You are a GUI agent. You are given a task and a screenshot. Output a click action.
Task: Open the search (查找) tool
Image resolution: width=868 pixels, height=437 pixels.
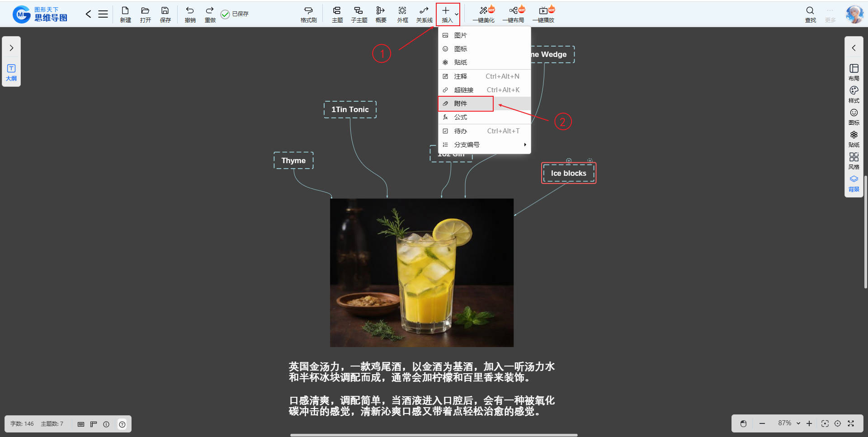point(810,14)
